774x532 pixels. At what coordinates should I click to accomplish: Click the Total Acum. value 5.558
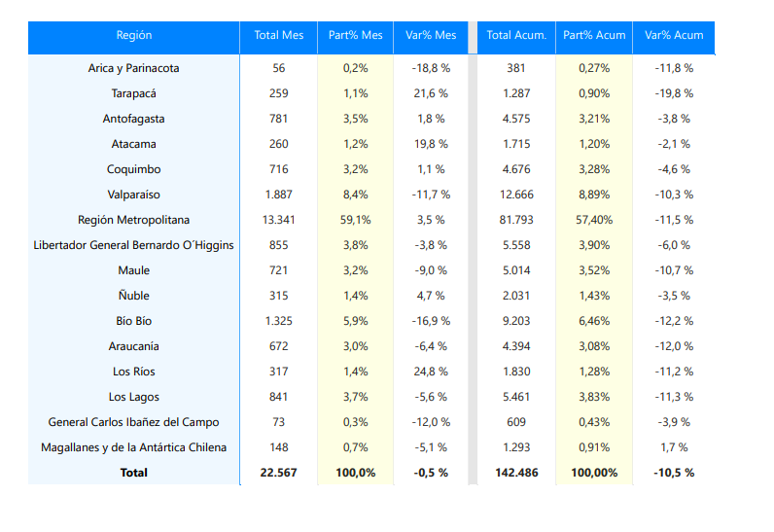tap(516, 245)
